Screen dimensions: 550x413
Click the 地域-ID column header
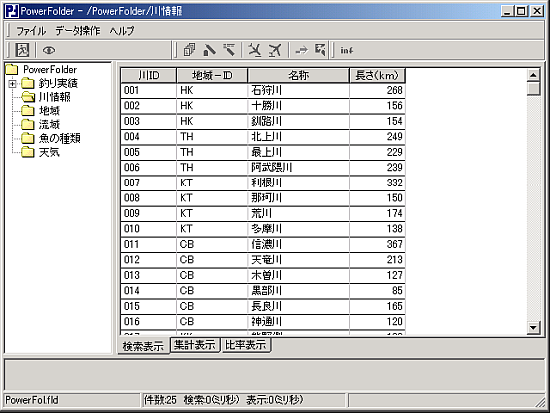click(212, 75)
